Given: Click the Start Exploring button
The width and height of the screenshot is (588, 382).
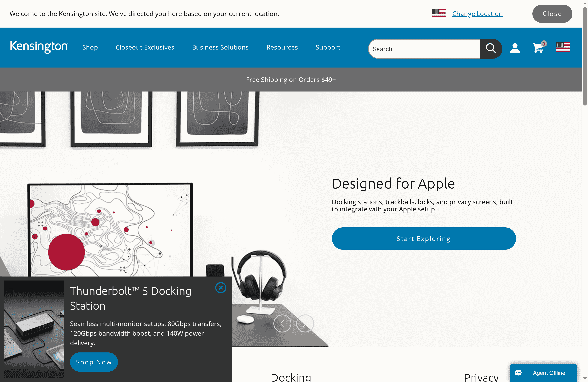Looking at the screenshot, I should (423, 238).
